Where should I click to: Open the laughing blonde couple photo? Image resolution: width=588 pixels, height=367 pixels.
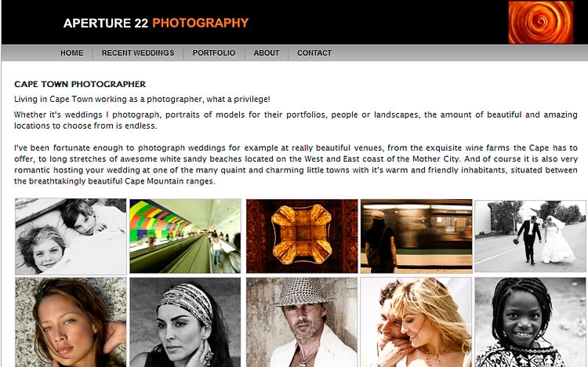coord(416,322)
